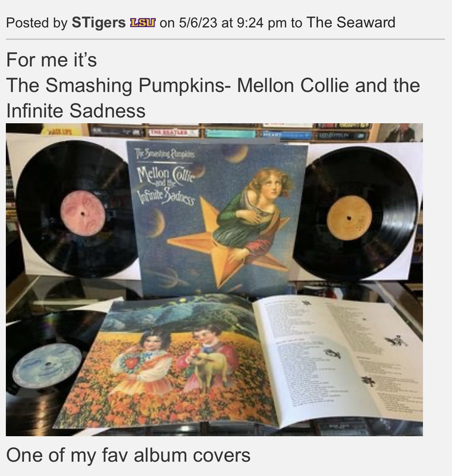Click the LSU team logo icon
Image resolution: width=452 pixels, height=476 pixels.
[143, 23]
